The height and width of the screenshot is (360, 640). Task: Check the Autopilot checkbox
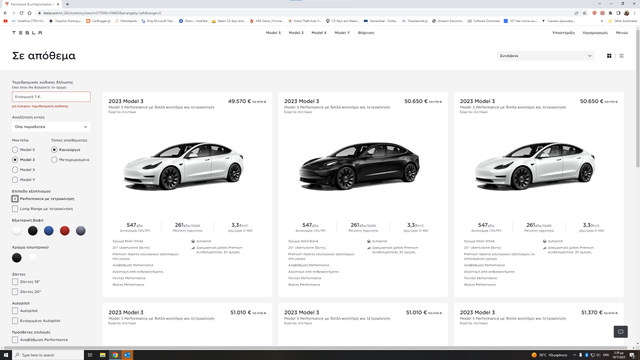[15, 311]
